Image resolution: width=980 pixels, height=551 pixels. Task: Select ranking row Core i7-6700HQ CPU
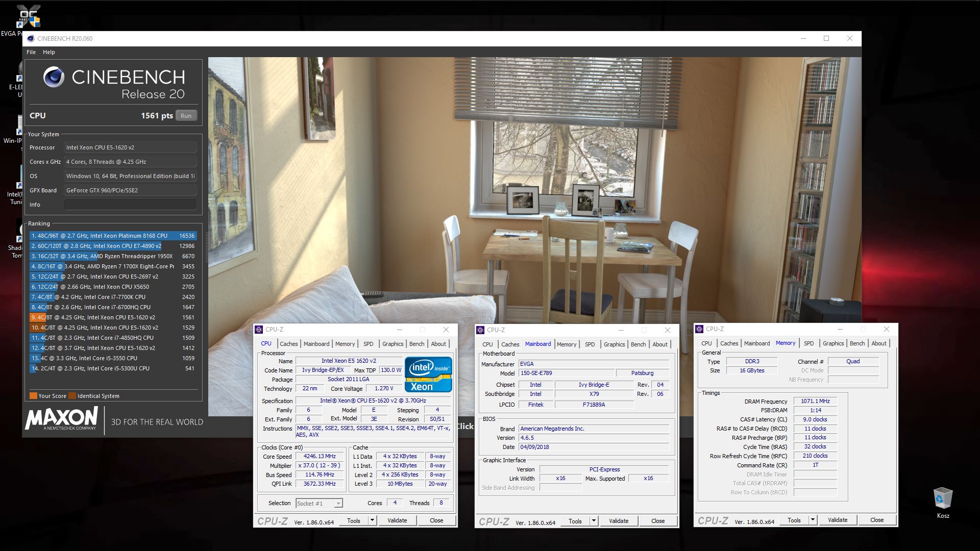(113, 307)
